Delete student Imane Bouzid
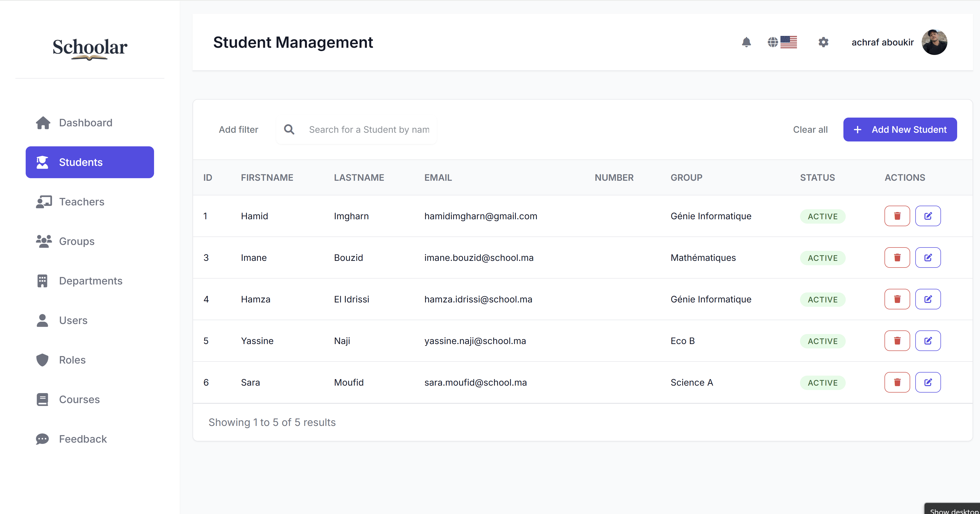Image resolution: width=980 pixels, height=514 pixels. click(897, 258)
